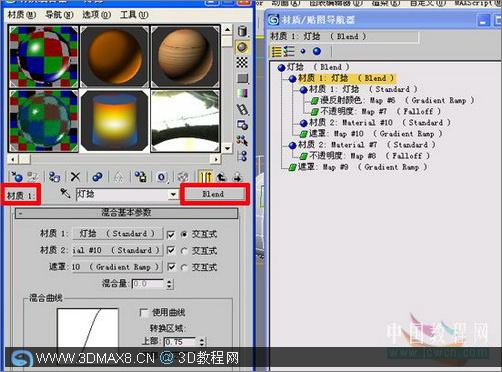Select the teal checkered sphere sample slot
502x372 pixels.
click(x=43, y=121)
